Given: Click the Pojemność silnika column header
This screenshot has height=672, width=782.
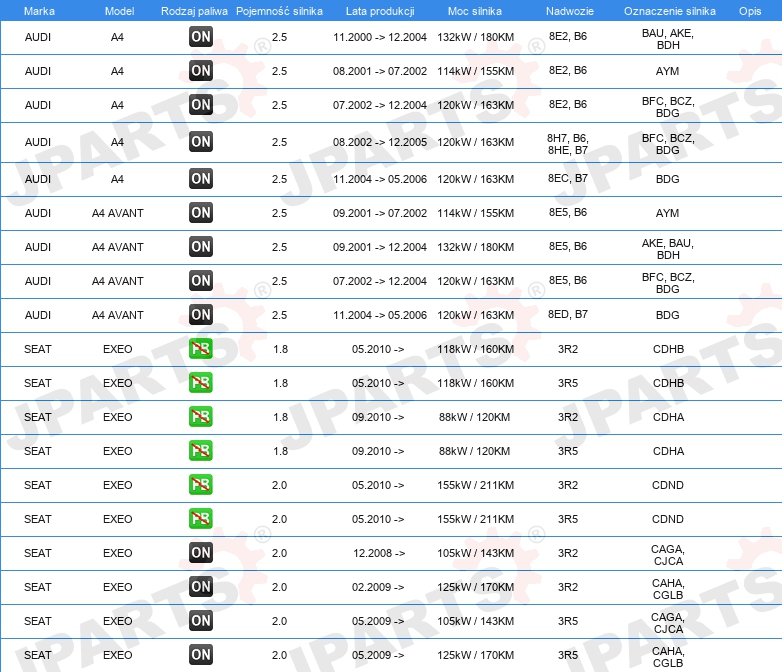Looking at the screenshot, I should click(279, 11).
